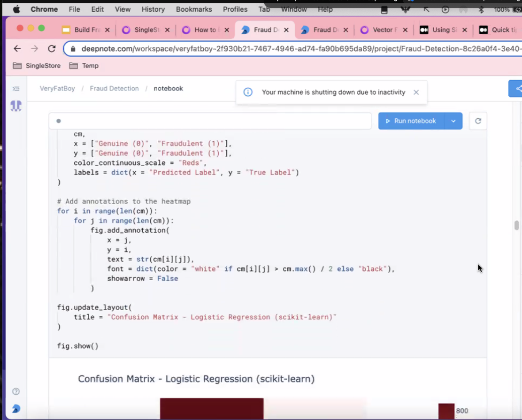Dismiss the machine inactivity notification
The height and width of the screenshot is (420, 522).
(416, 92)
